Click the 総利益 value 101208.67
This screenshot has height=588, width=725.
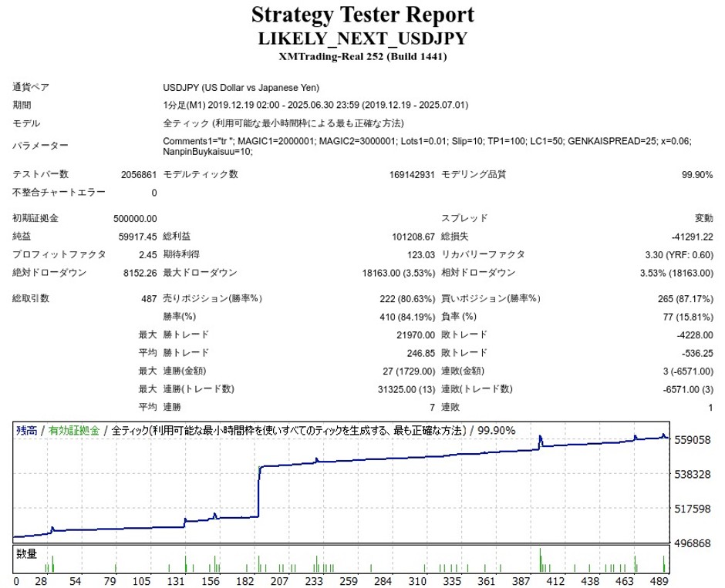coord(413,237)
